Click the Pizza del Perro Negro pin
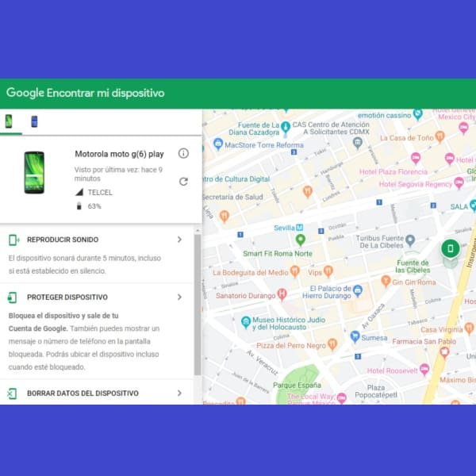 click(332, 344)
